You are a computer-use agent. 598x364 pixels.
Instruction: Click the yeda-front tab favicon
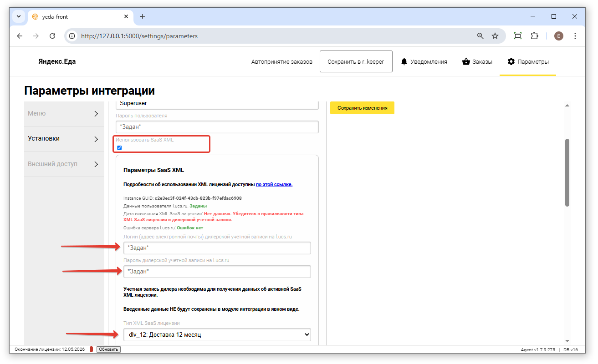tap(36, 16)
